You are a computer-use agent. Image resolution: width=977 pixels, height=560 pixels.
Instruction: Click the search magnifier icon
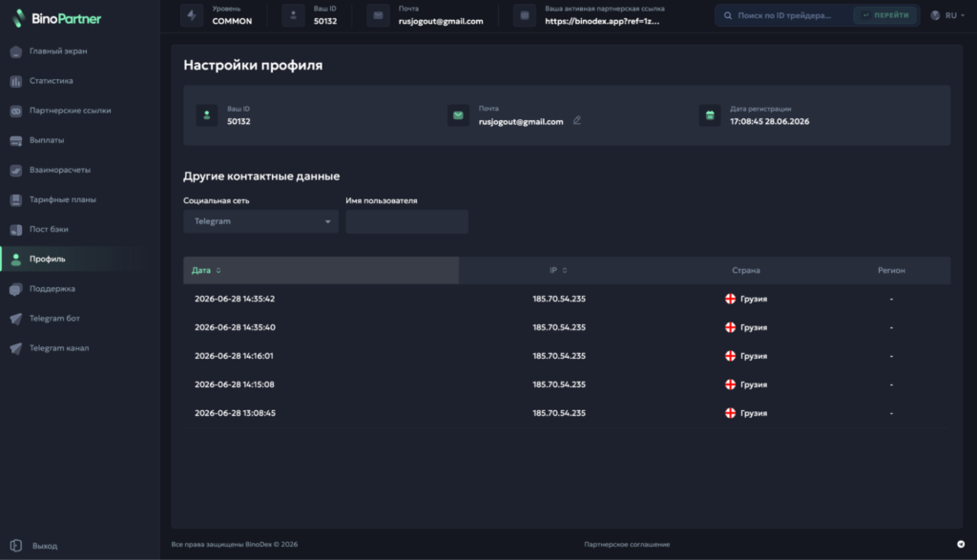728,15
